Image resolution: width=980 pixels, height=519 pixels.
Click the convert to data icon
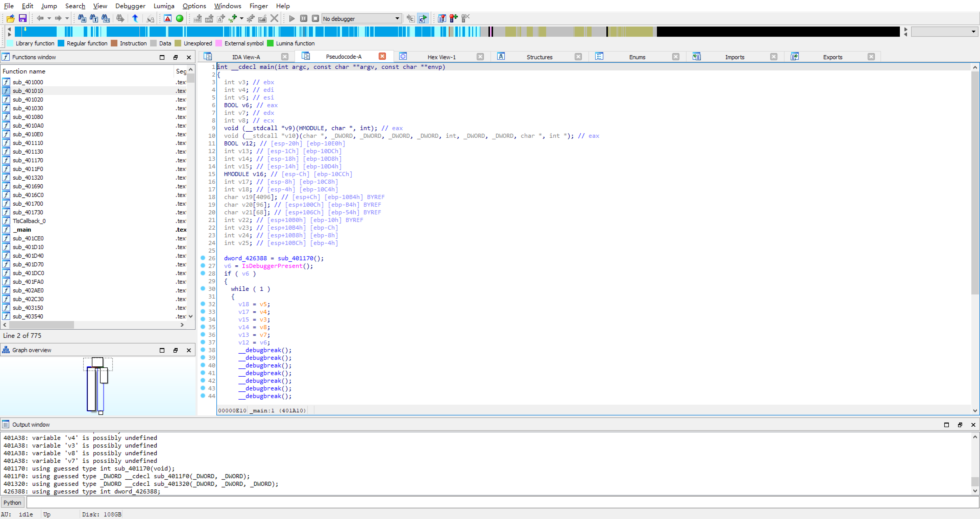(209, 18)
